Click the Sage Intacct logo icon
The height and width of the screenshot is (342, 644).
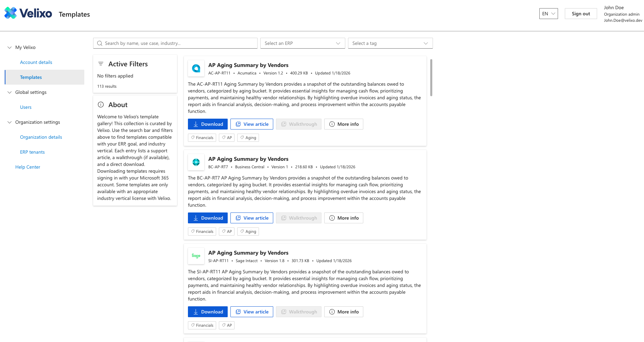pos(196,256)
